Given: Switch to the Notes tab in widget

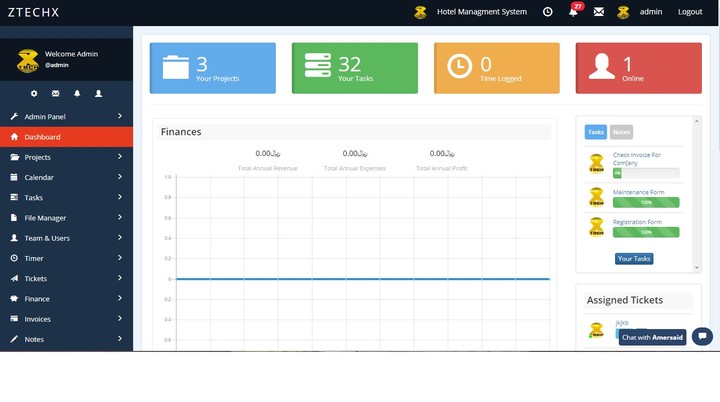Looking at the screenshot, I should point(621,132).
